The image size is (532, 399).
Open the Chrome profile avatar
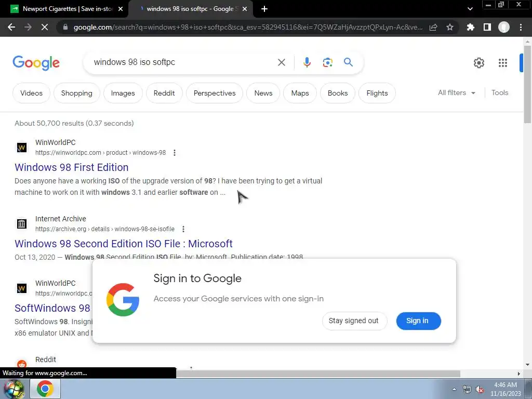pyautogui.click(x=504, y=27)
